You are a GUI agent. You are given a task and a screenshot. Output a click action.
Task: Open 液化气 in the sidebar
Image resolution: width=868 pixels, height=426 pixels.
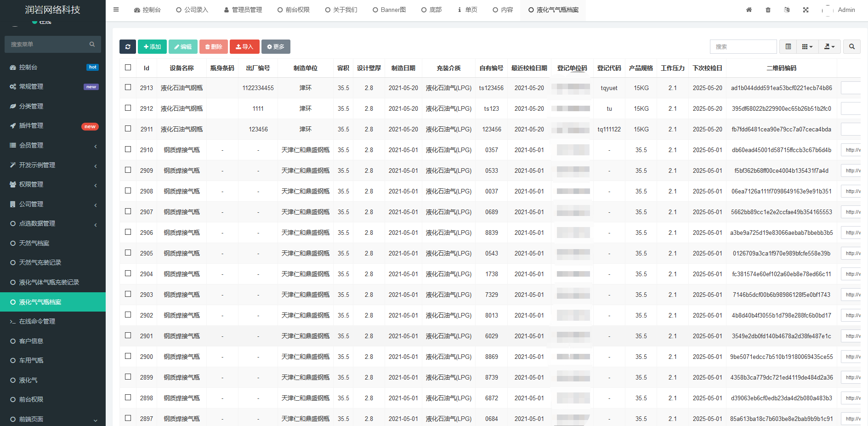53,380
